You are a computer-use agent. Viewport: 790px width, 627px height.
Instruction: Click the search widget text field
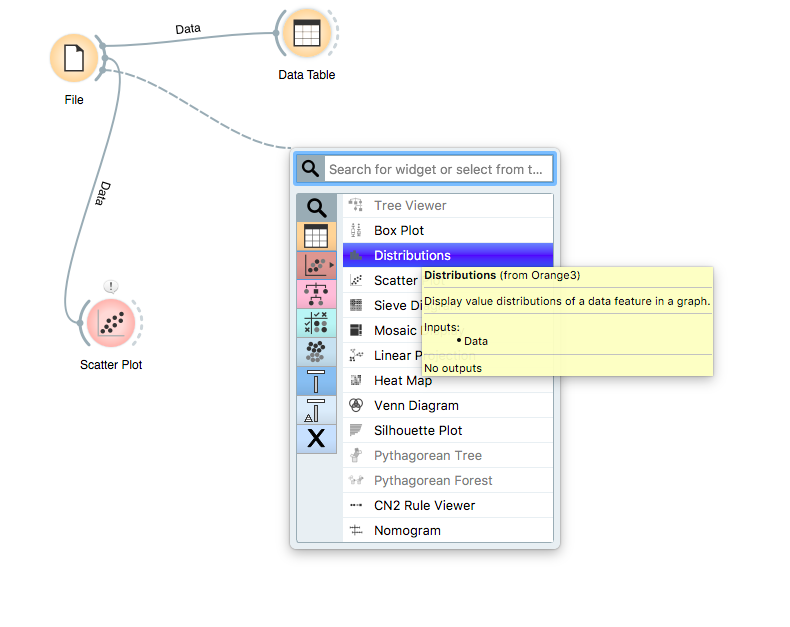coord(438,170)
